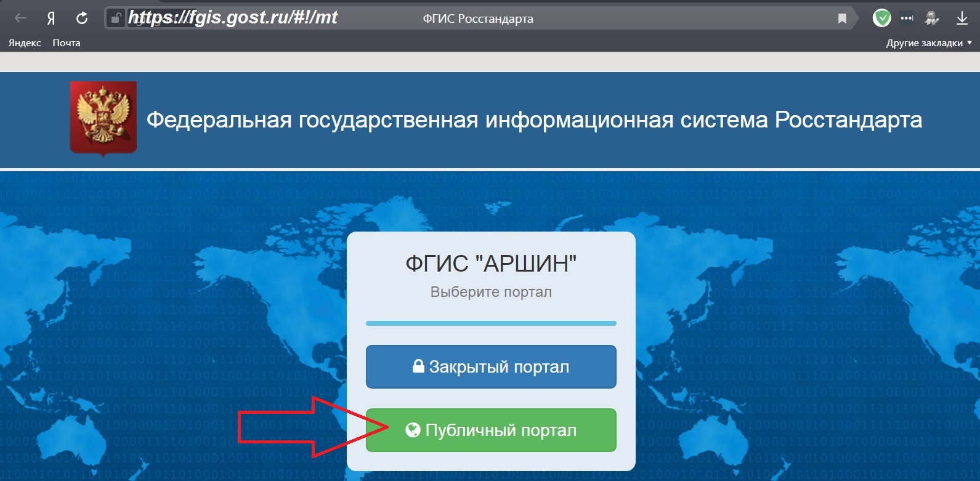Bookmark this page with the bookmark icon

pyautogui.click(x=842, y=18)
